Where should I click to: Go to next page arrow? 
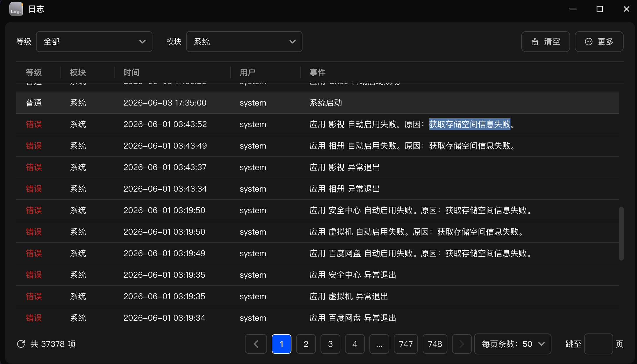coord(462,344)
